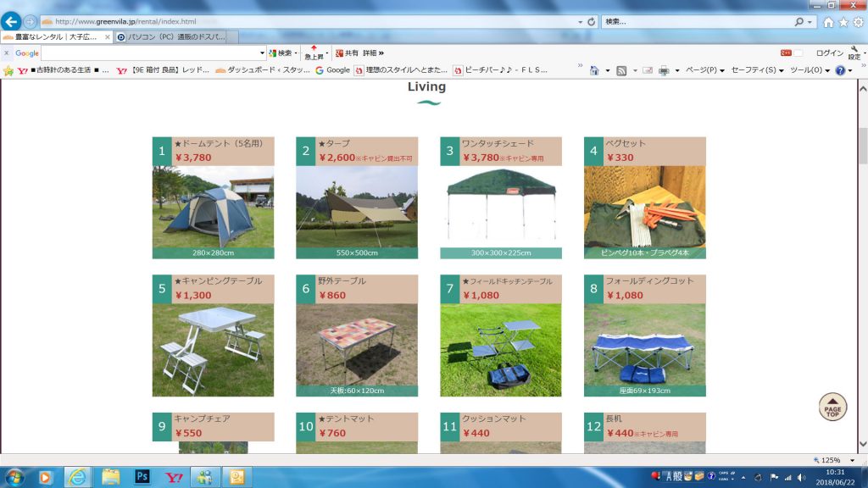Click the ログイン button on Google toolbar
Image resolution: width=868 pixels, height=488 pixels.
pyautogui.click(x=829, y=53)
